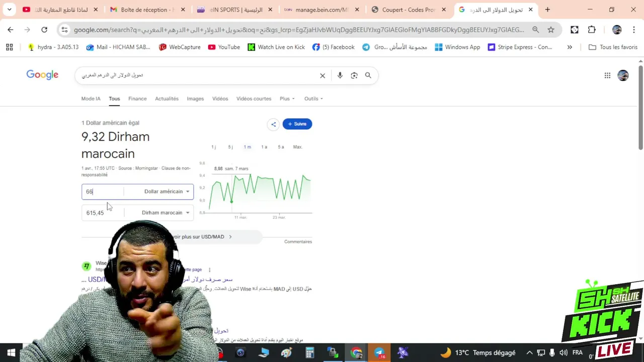The image size is (644, 362).
Task: Submit search with the magnifier icon
Action: point(368,75)
